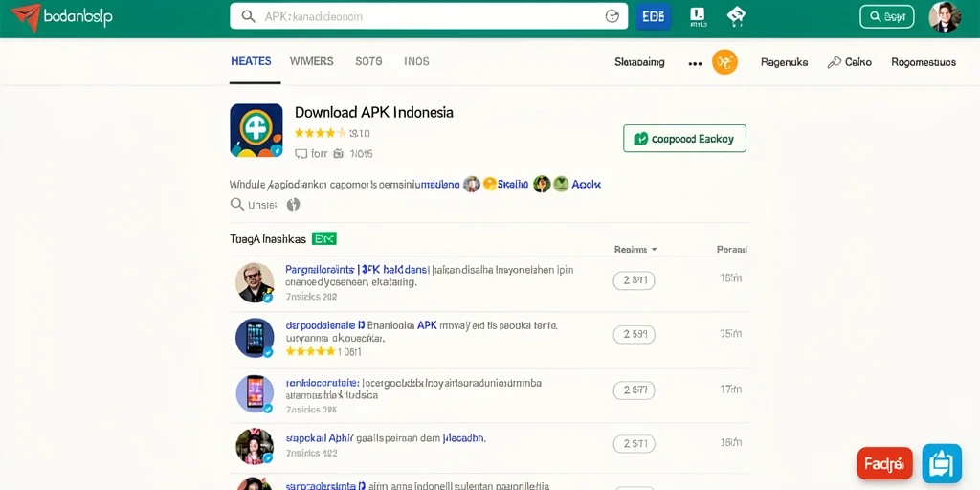Open the Rogomestuos link
Viewport: 980px width, 490px height.
click(924, 62)
